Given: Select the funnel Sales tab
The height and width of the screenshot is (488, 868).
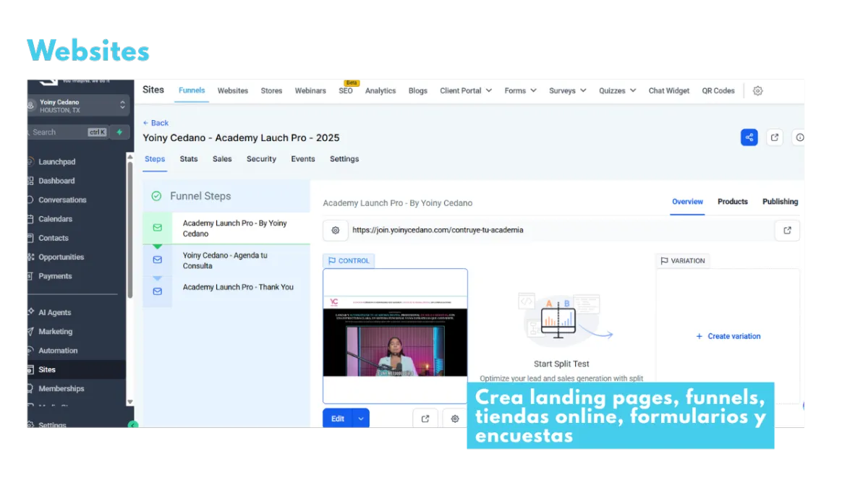Looking at the screenshot, I should (222, 159).
